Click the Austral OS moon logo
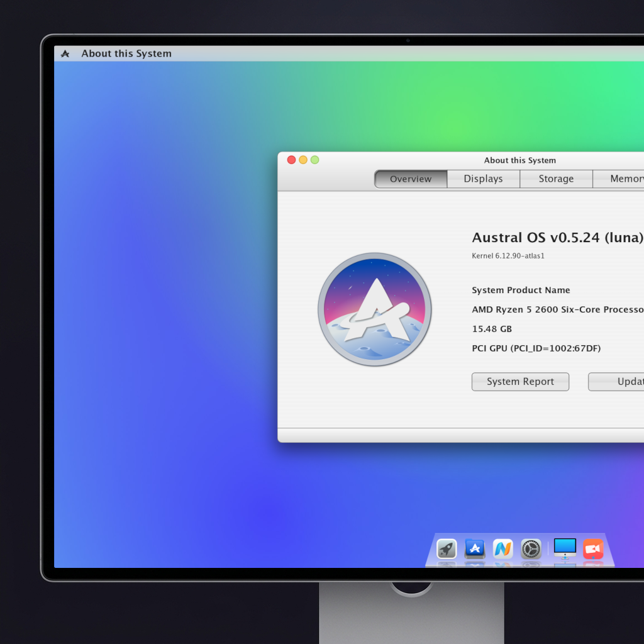Image resolution: width=644 pixels, height=644 pixels. [375, 309]
